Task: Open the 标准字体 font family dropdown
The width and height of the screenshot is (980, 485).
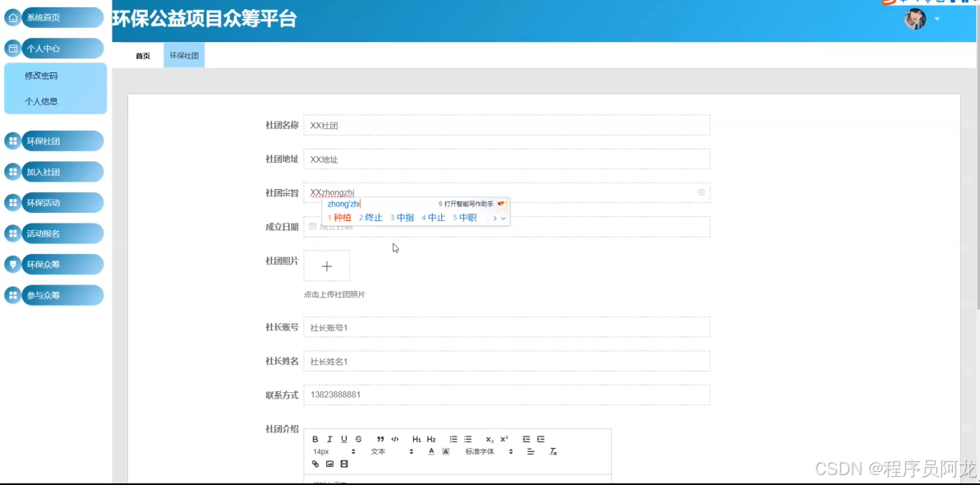Action: tap(489, 452)
